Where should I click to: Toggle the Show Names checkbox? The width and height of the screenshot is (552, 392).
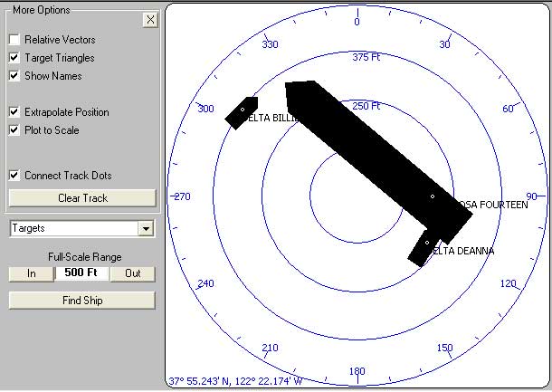pos(14,76)
